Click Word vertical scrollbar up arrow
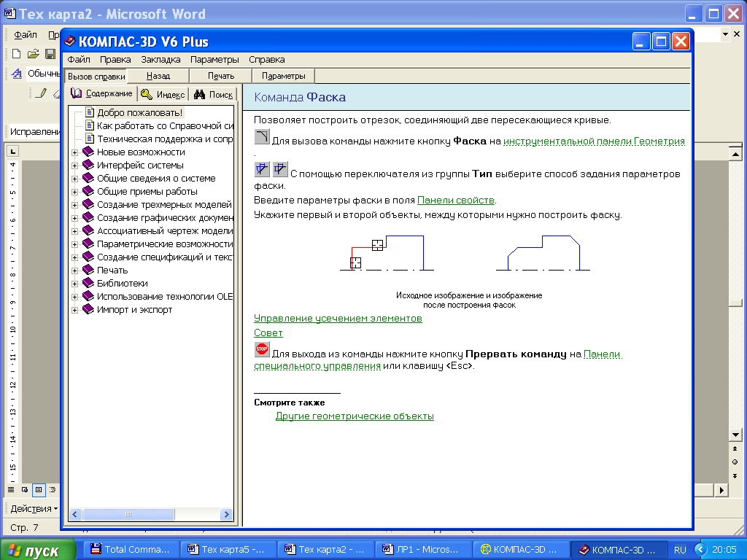 click(x=735, y=154)
